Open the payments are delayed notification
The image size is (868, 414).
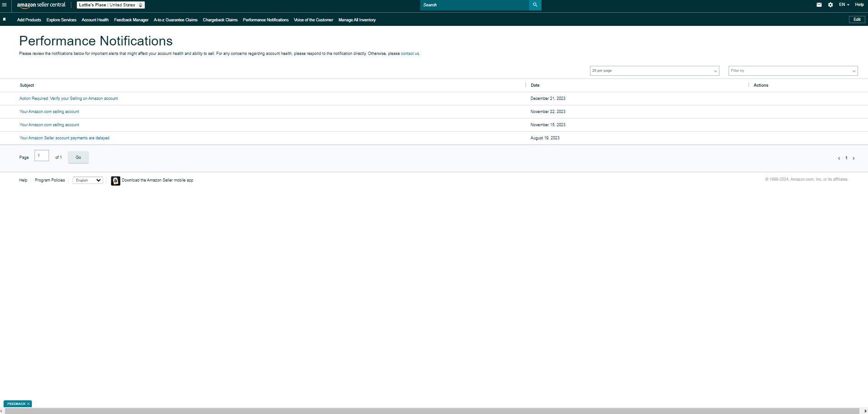pyautogui.click(x=64, y=138)
